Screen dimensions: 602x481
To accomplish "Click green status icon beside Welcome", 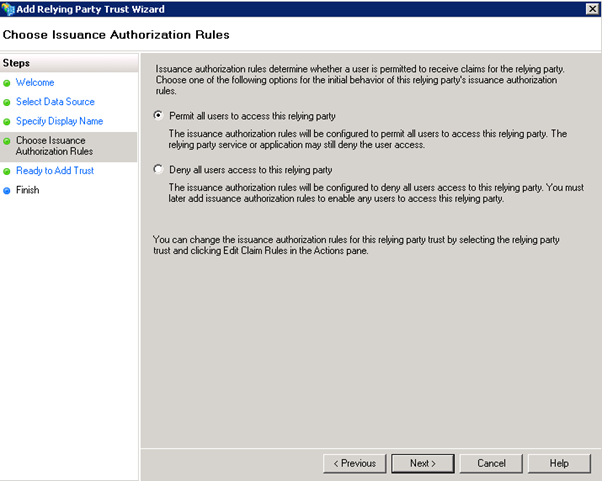I will [7, 83].
